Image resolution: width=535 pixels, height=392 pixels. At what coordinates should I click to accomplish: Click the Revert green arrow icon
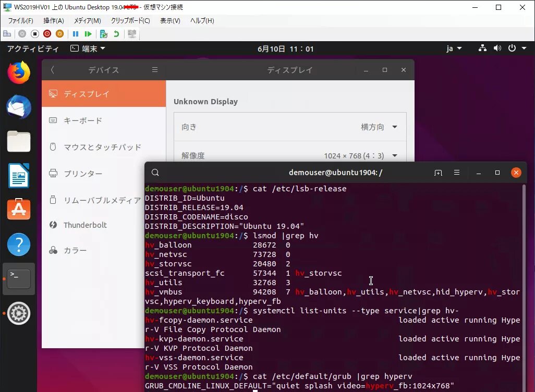click(116, 34)
